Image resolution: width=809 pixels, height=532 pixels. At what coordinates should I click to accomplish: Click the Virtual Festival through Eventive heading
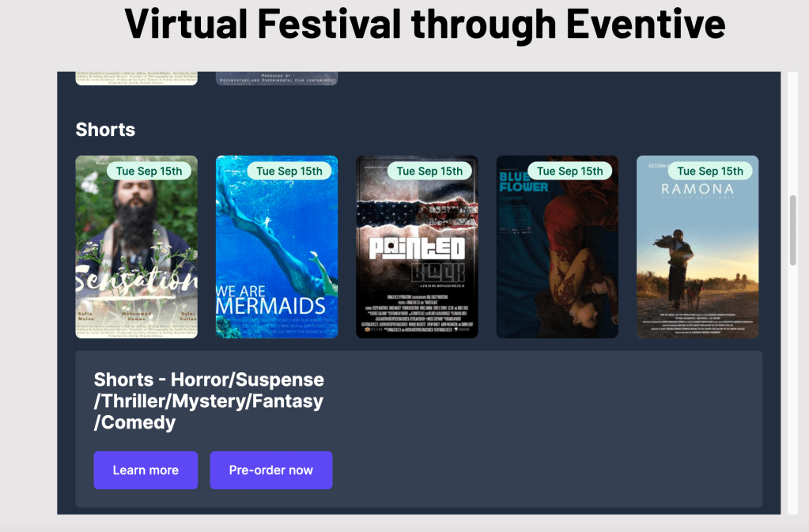(425, 24)
